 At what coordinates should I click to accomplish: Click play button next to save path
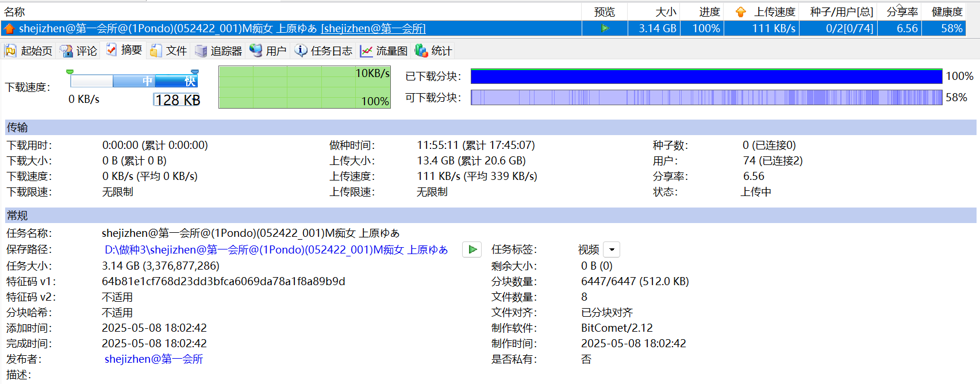pos(472,249)
